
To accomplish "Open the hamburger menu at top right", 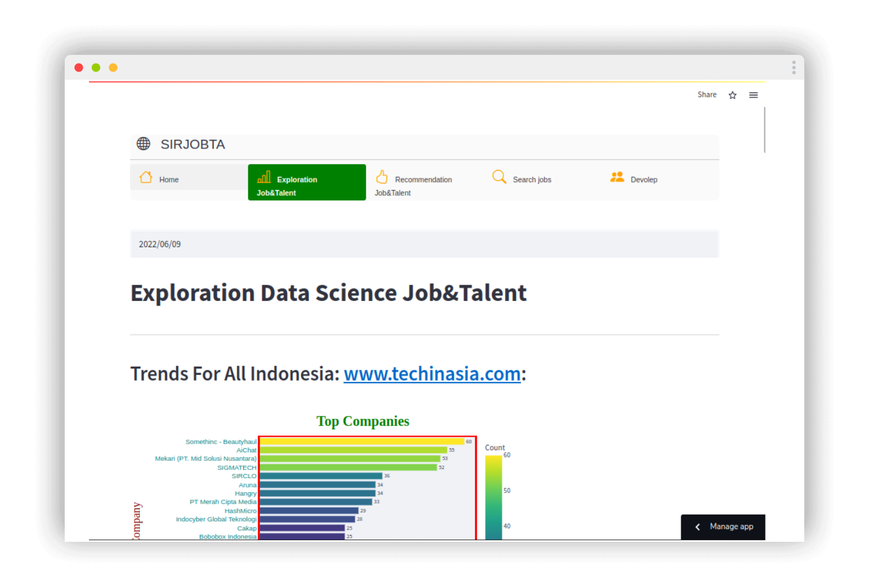I will (x=753, y=95).
